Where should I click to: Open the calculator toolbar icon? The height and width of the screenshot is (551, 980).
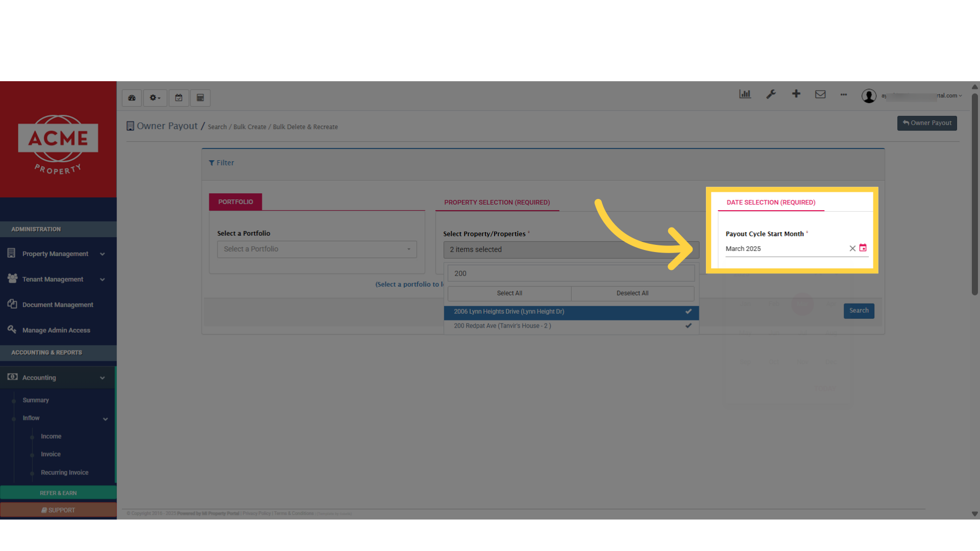click(200, 98)
